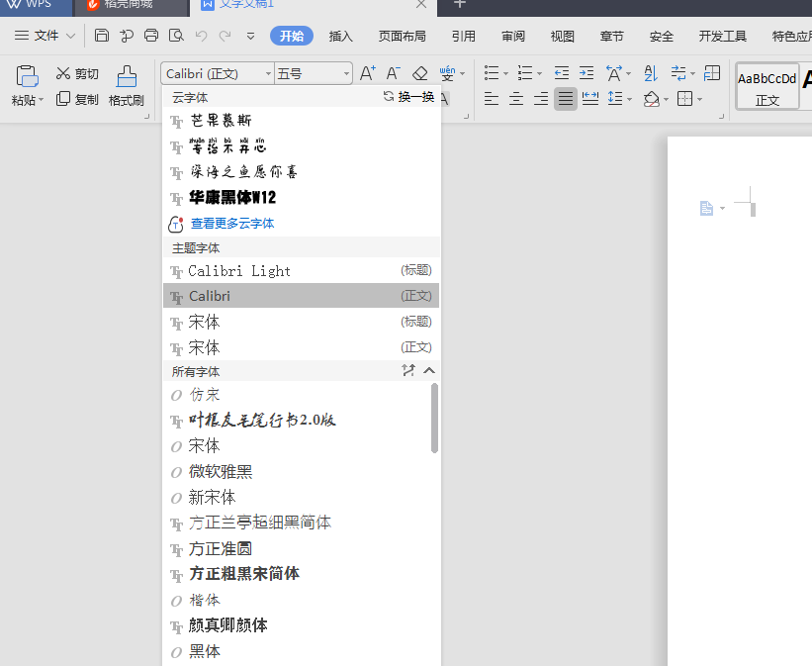
Task: Open the line spacing dropdown
Action: click(x=630, y=99)
